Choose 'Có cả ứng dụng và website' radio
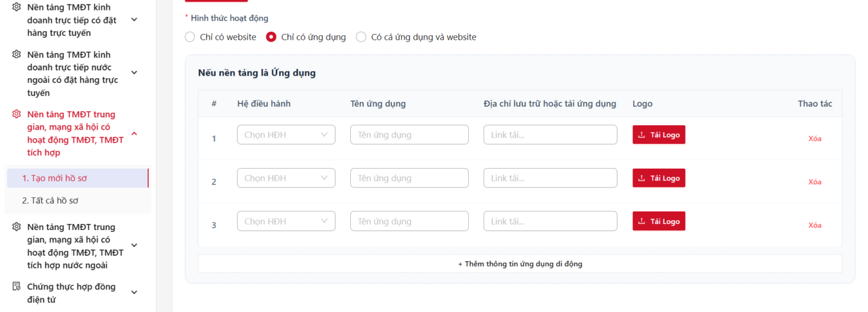Screen dimensions: 868x312 (361, 37)
